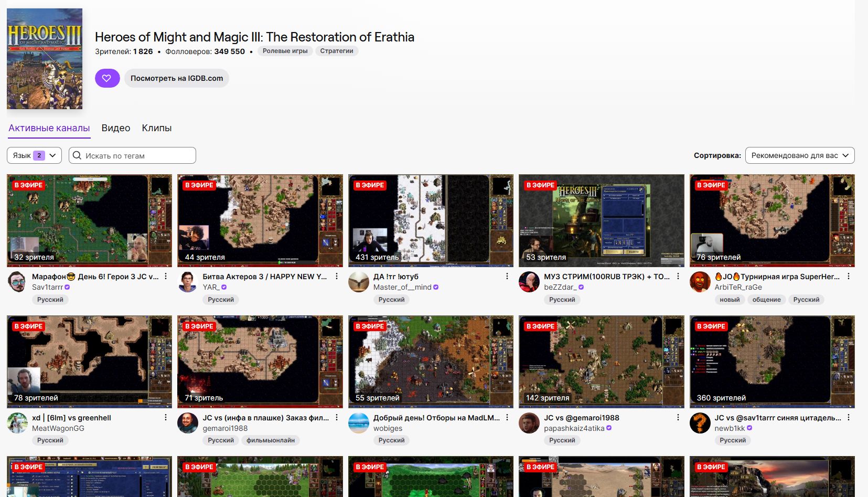Open stream title Битва Актеров 3 / HAPPY NEW Y...

point(265,277)
